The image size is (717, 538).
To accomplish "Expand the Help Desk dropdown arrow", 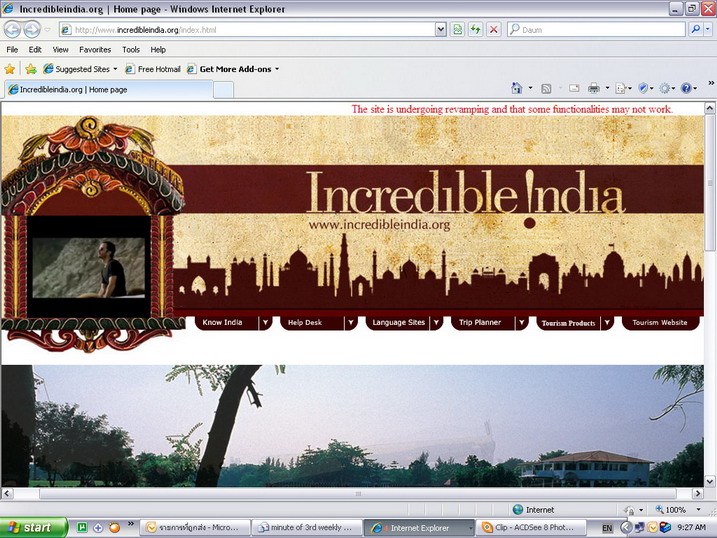I will (x=351, y=322).
